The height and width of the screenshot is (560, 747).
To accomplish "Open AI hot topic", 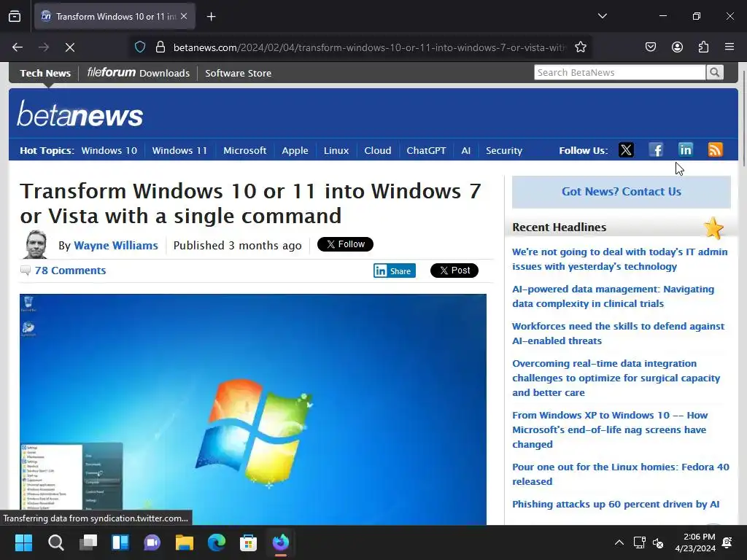I will [466, 150].
